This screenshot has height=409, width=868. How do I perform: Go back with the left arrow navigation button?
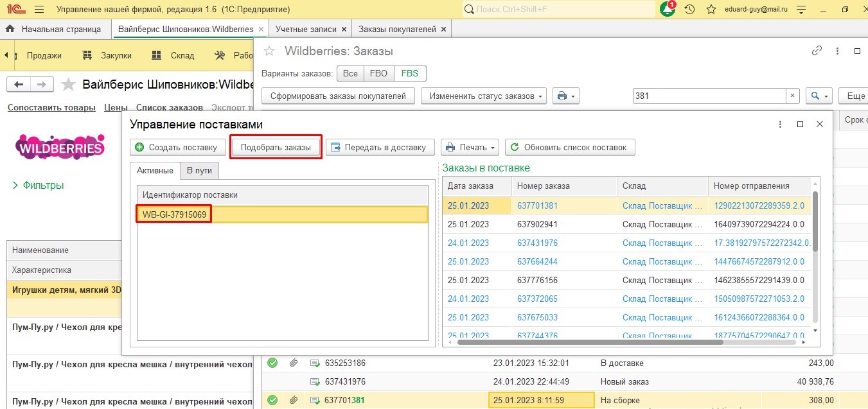(x=19, y=85)
